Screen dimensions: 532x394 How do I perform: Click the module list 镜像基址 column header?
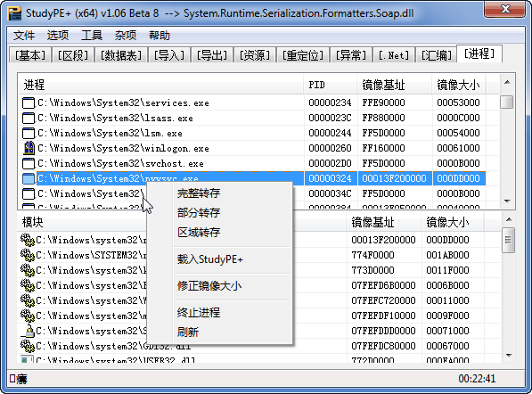[384, 222]
